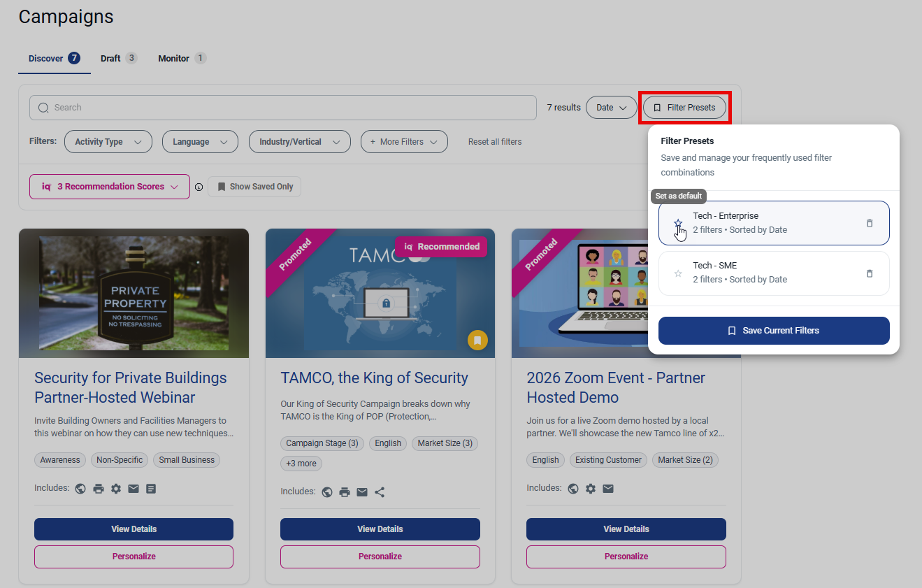Click the Recommended badge on TAMCO card
This screenshot has height=588, width=922.
441,247
